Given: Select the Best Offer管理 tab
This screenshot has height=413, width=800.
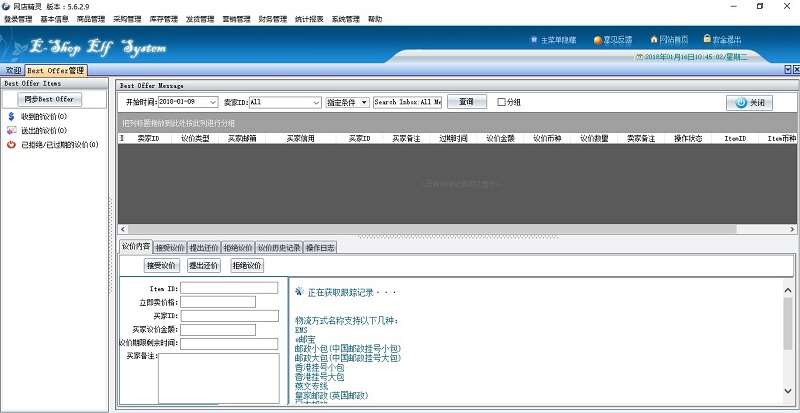Looking at the screenshot, I should coord(56,70).
